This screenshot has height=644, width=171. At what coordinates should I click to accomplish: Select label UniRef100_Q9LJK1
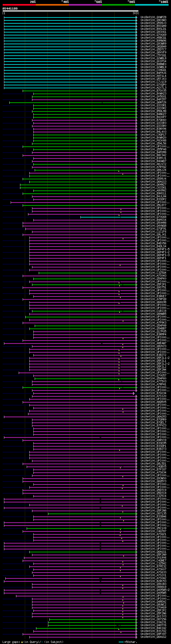pos(153,234)
